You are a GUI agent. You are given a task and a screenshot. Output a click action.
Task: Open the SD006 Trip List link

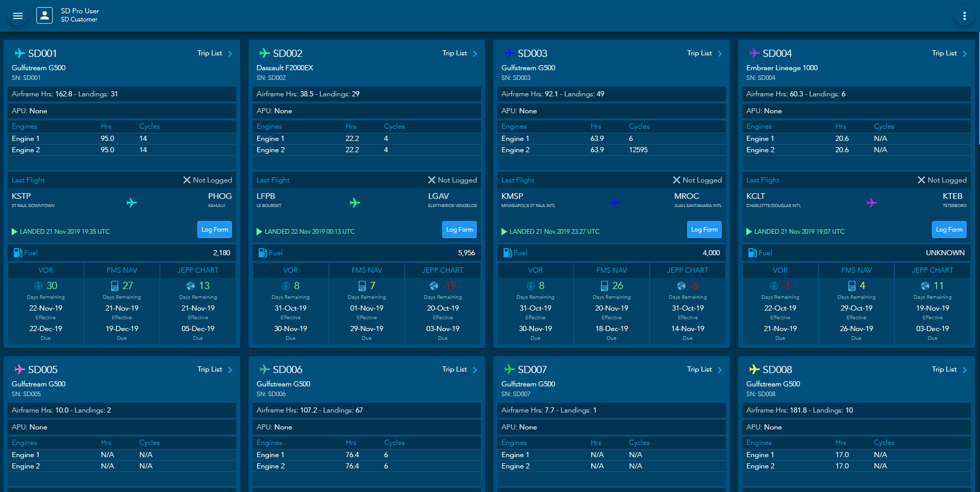tap(454, 369)
